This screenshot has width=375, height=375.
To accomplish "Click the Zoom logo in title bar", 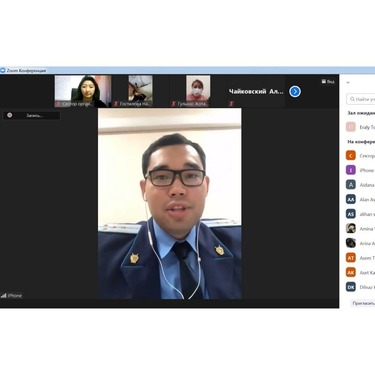I will pos(3,70).
